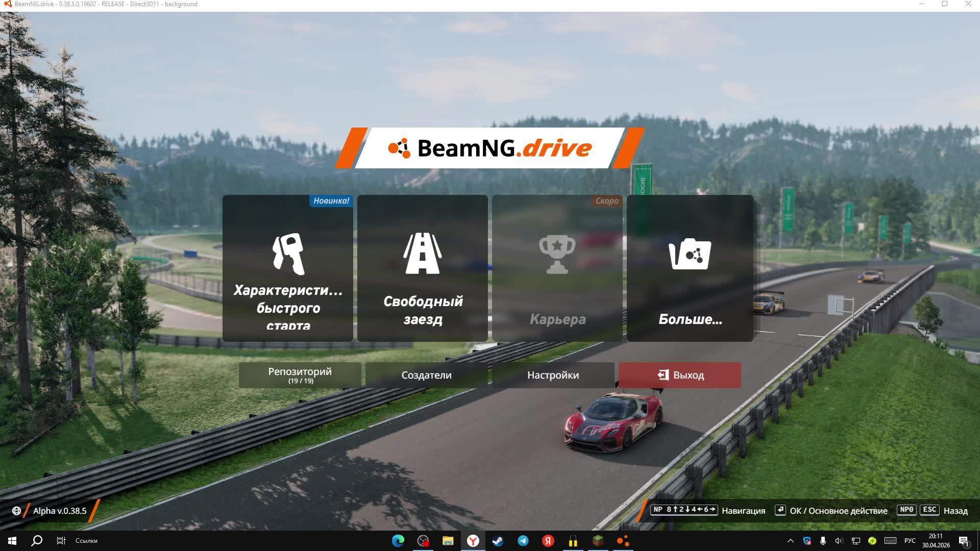Open Windows Security tray icon
980x551 pixels.
(x=807, y=541)
